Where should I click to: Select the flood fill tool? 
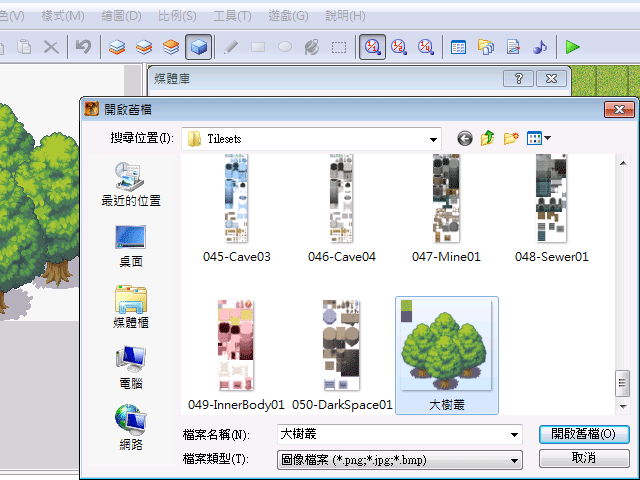tap(311, 47)
